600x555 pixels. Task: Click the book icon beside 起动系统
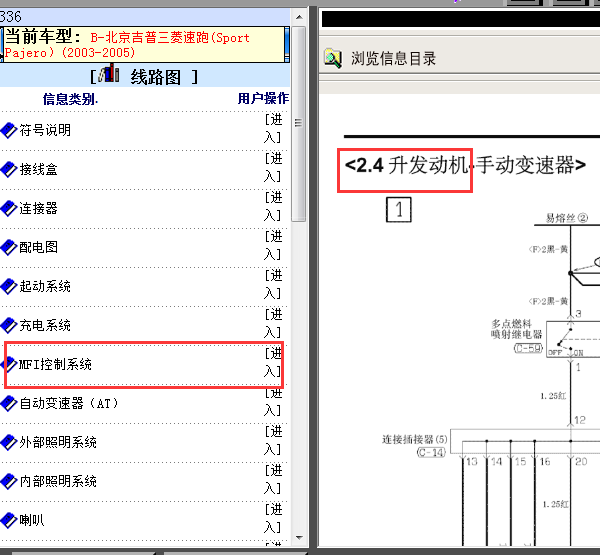[x=8, y=287]
